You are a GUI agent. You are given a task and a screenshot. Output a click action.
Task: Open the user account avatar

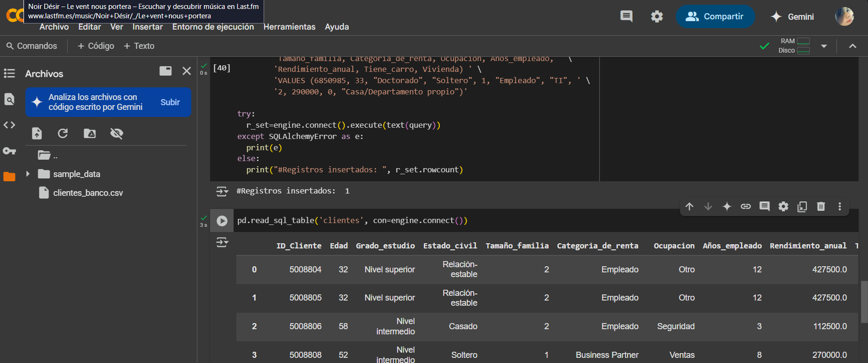point(844,16)
